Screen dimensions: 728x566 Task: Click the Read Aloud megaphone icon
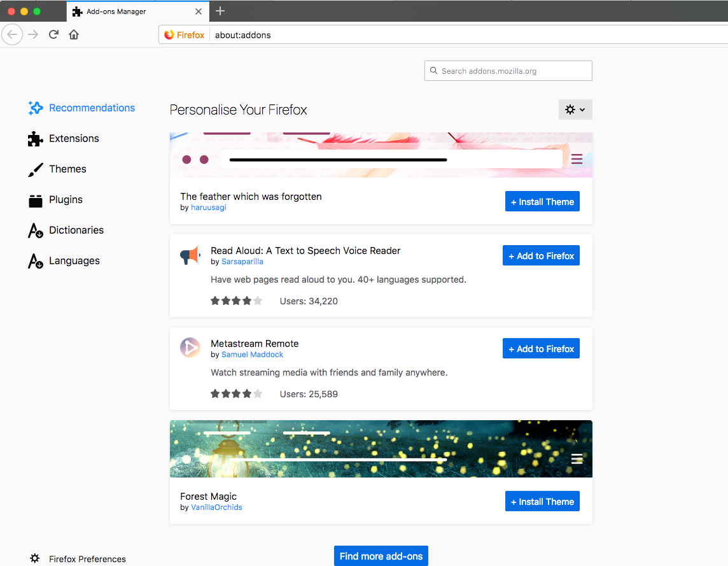190,255
